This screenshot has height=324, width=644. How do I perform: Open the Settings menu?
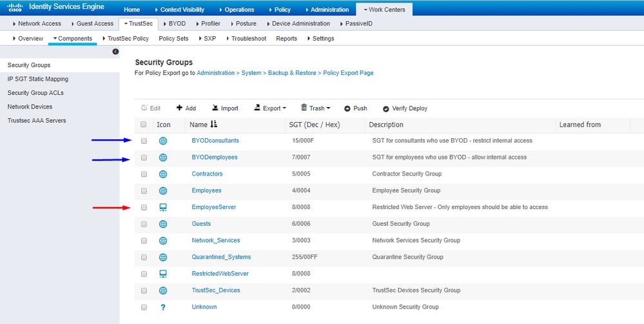click(320, 38)
